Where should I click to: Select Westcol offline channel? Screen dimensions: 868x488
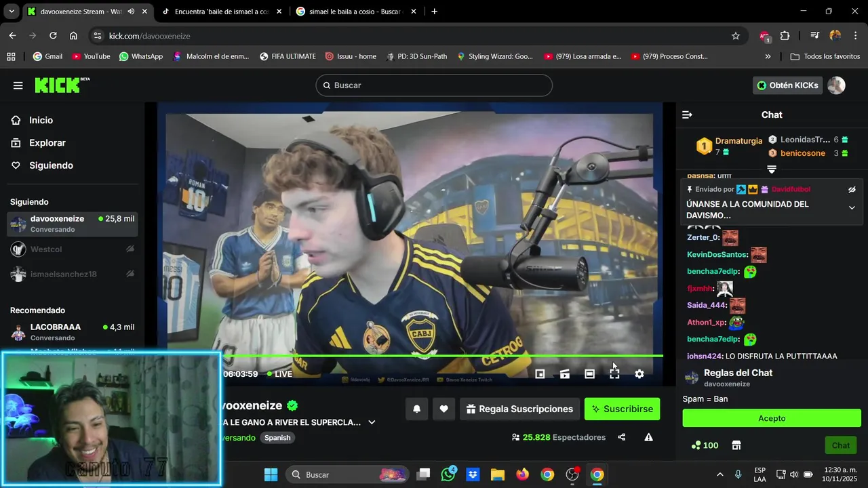[72, 249]
